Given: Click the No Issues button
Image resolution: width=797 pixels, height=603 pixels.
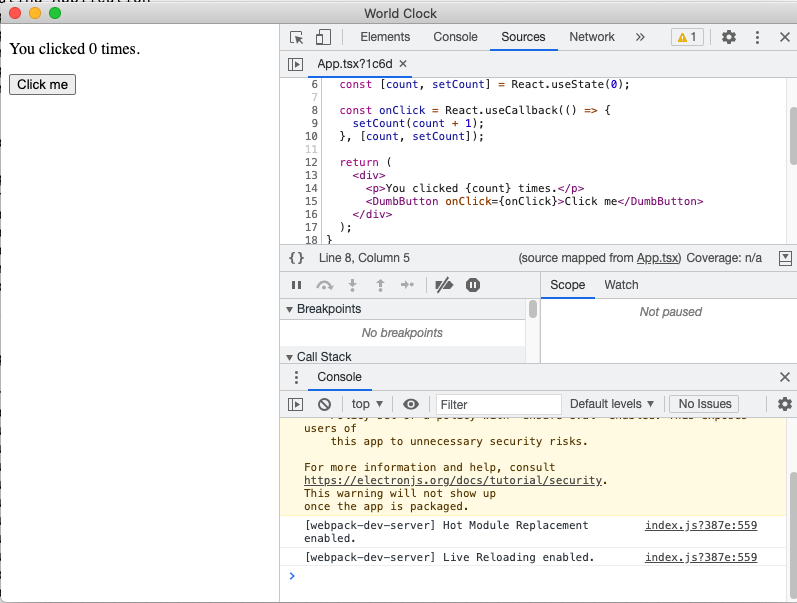Looking at the screenshot, I should [x=704, y=404].
